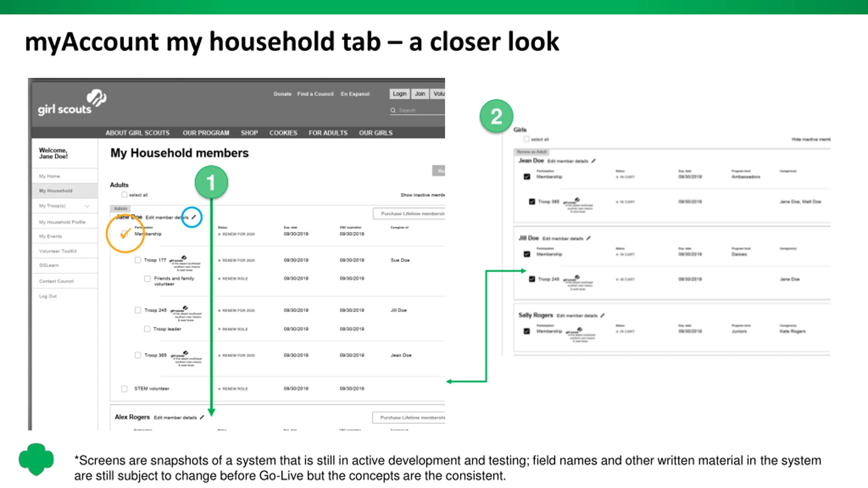Click Ambassadors program level text
Image resolution: width=868 pixels, height=488 pixels.
tap(746, 177)
